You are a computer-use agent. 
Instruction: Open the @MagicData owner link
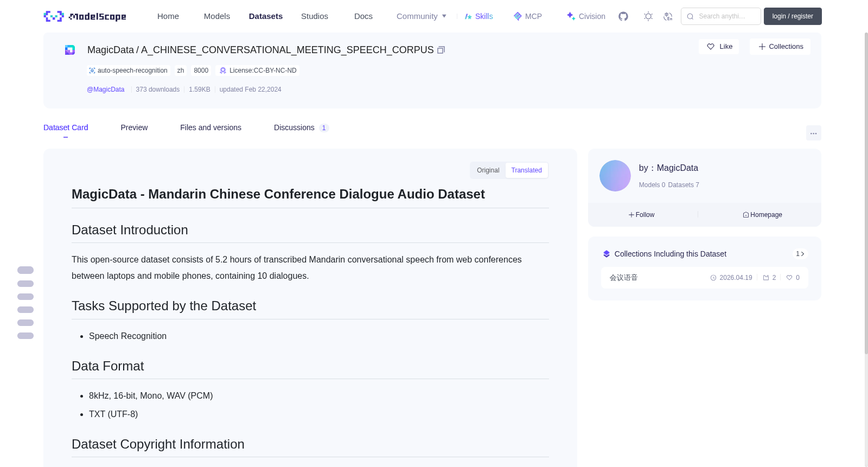(106, 89)
